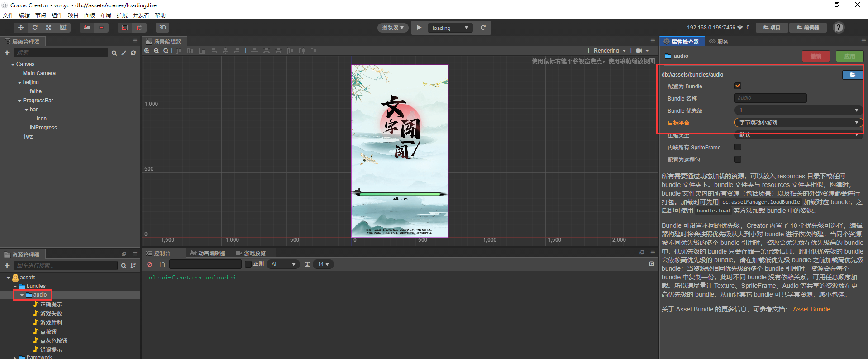
Task: Collapse the bundles folder
Action: pos(15,287)
